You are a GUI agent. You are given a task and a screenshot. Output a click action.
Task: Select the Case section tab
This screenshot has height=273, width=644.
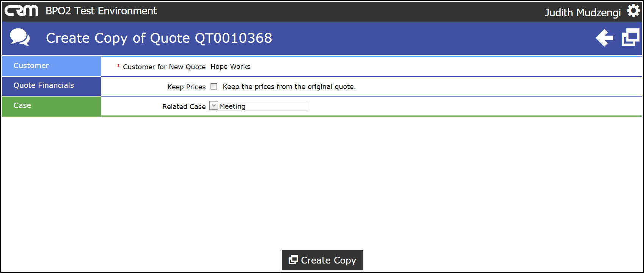click(x=52, y=106)
